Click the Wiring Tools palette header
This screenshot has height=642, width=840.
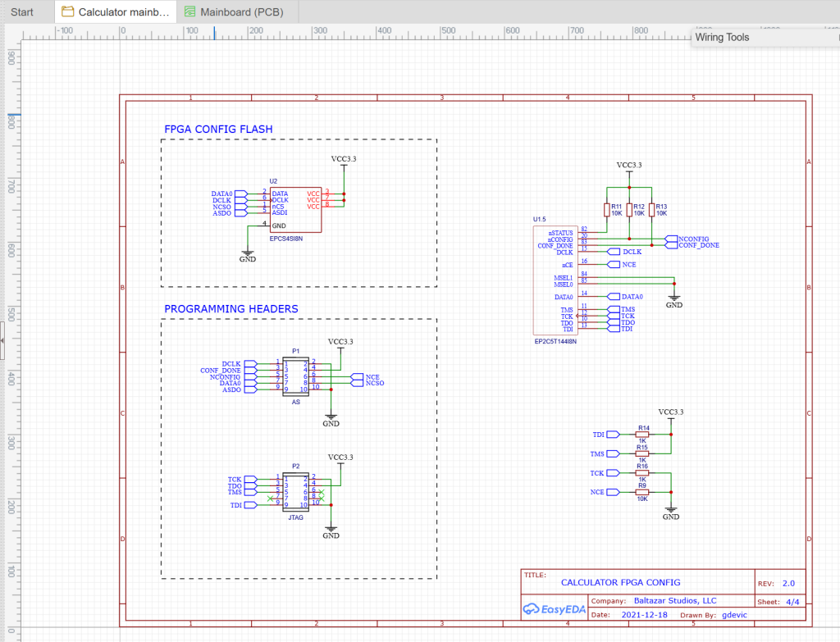pos(721,37)
